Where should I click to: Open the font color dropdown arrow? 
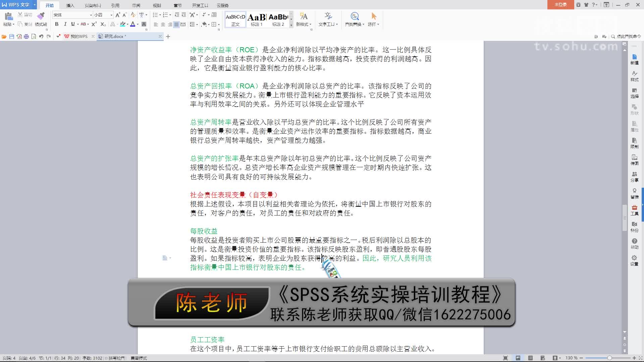click(x=138, y=24)
